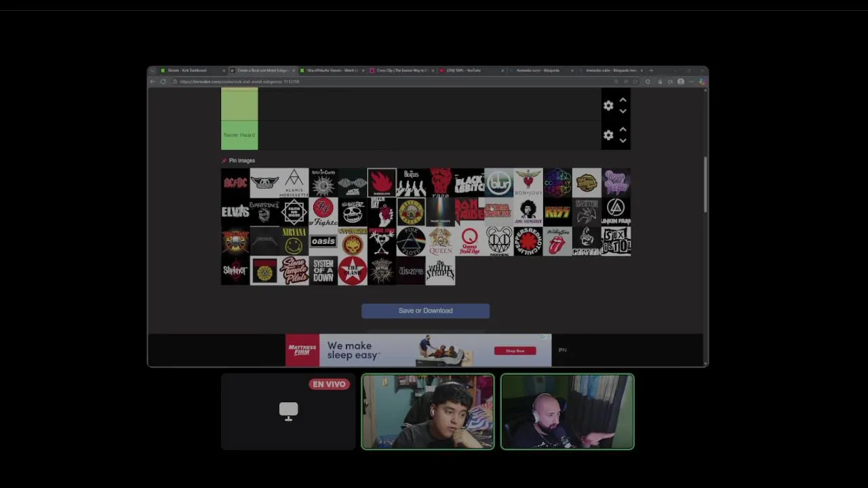Choose the Black Sabbath logo

[x=469, y=183]
